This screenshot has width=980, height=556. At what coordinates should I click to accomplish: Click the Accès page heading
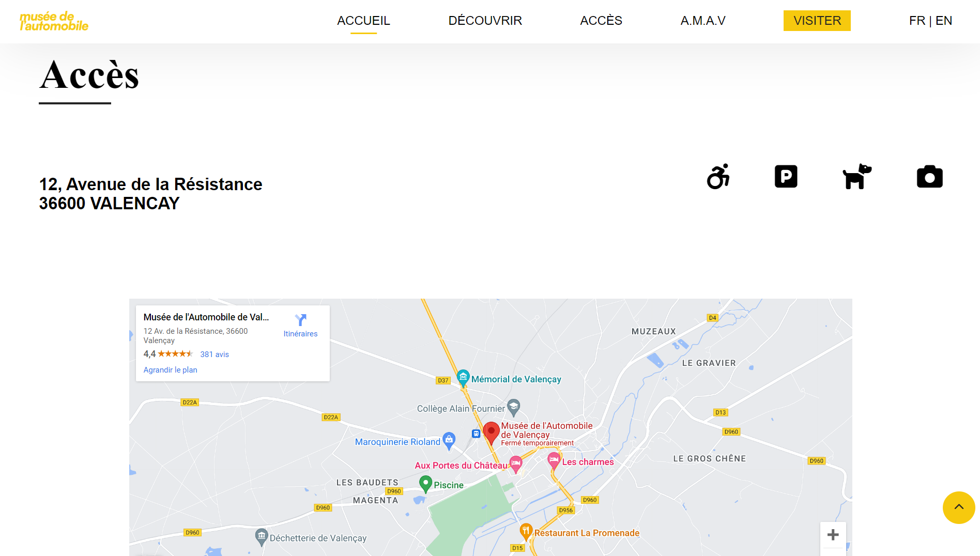pos(89,75)
